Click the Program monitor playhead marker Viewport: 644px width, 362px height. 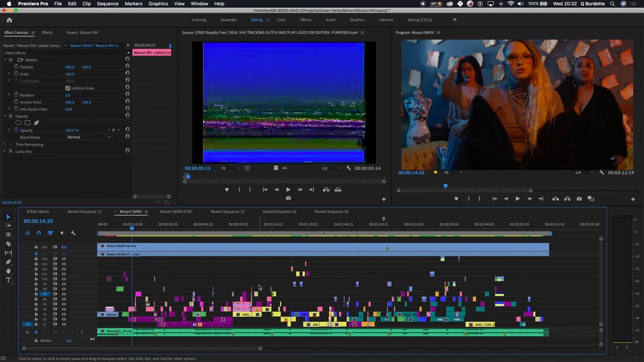pos(445,186)
